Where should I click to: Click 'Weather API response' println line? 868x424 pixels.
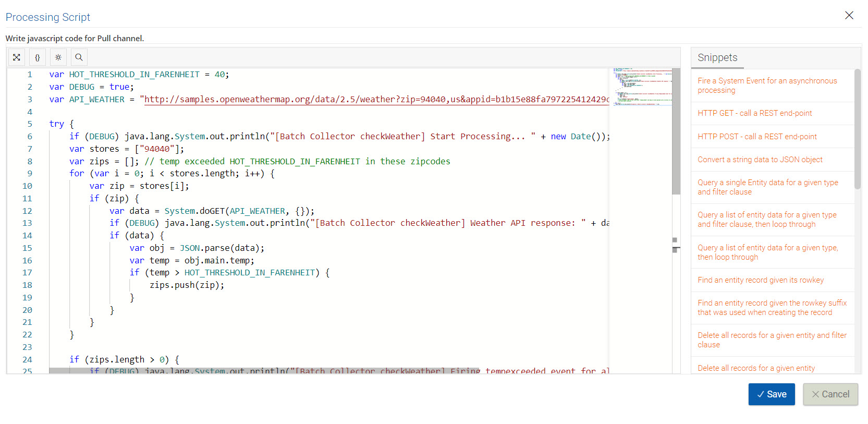tap(359, 223)
